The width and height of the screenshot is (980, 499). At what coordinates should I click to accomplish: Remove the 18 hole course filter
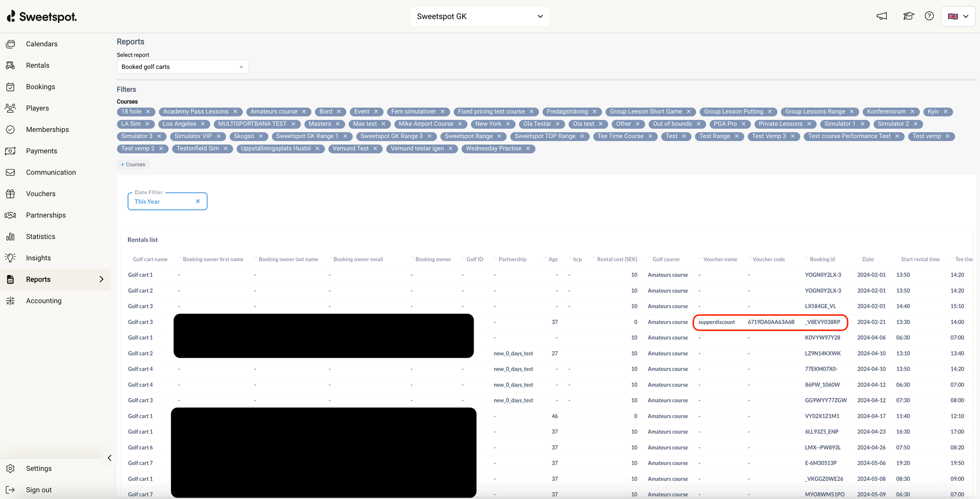(148, 111)
